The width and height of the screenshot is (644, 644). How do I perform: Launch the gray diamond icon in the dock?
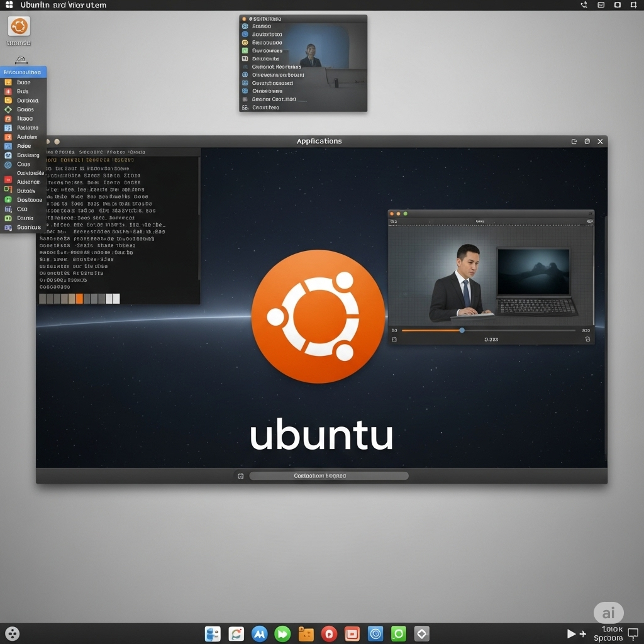[x=422, y=634]
